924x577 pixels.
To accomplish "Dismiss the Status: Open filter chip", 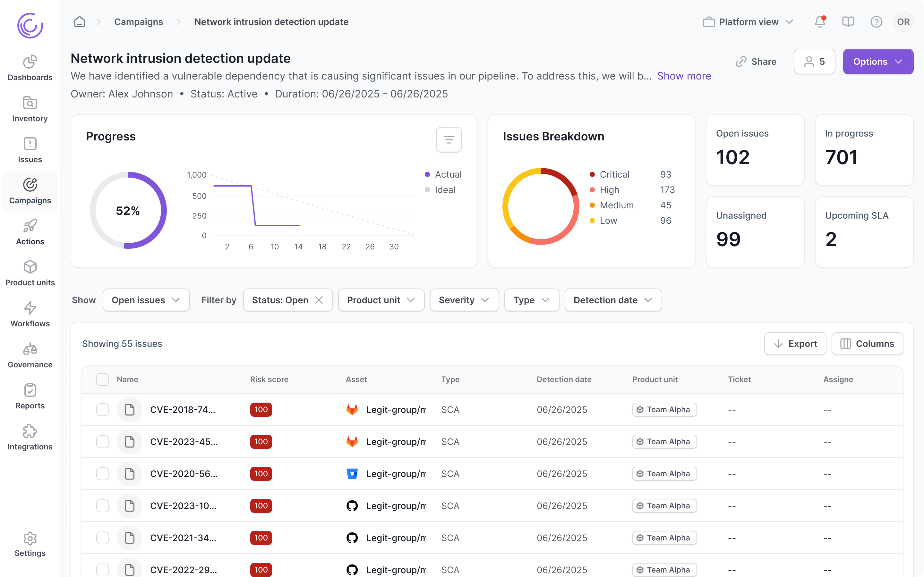I will (319, 300).
